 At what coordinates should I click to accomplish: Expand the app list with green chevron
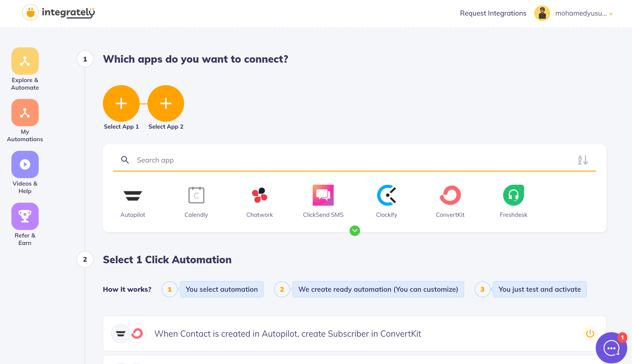click(x=355, y=231)
